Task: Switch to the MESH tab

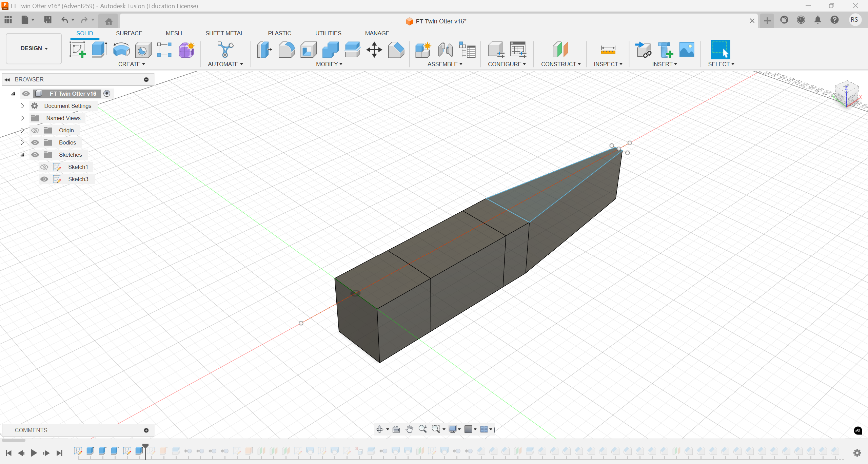Action: click(174, 33)
